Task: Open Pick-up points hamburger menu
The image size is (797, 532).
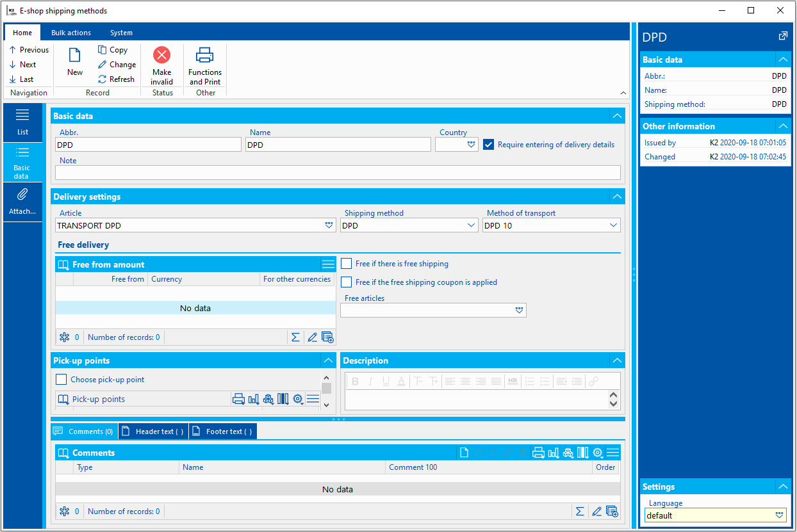Action: [313, 399]
